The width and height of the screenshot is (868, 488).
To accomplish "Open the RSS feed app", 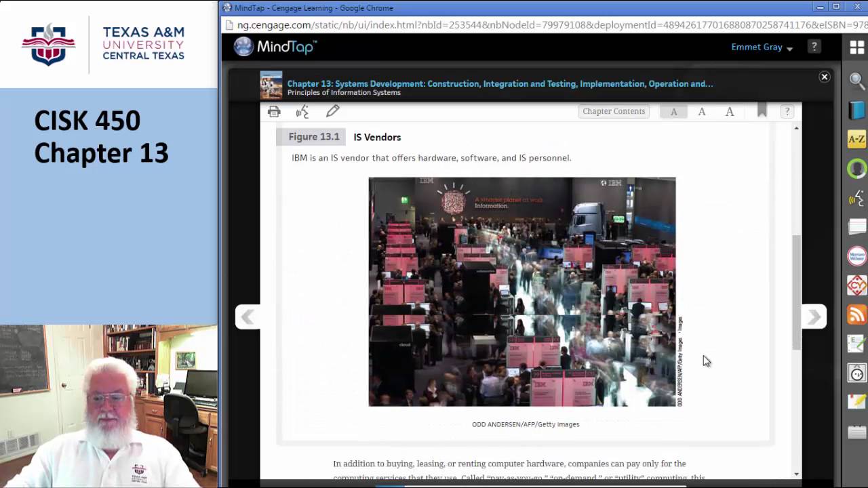I will [857, 314].
